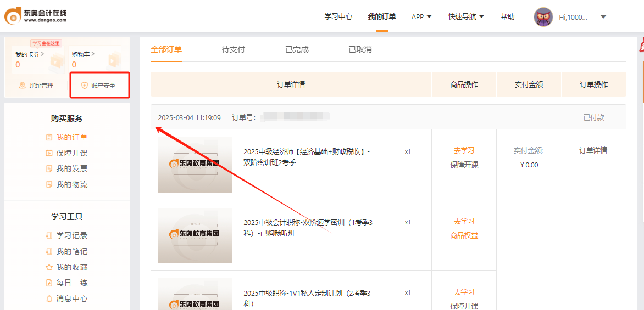The height and width of the screenshot is (310, 644).
Task: Open 学习中心 in top navigation
Action: (338, 17)
